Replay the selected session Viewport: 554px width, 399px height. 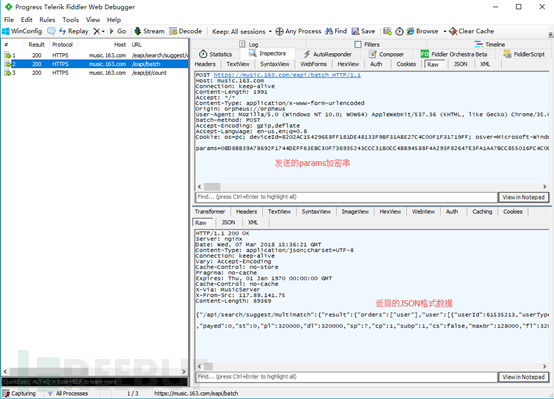(73, 31)
